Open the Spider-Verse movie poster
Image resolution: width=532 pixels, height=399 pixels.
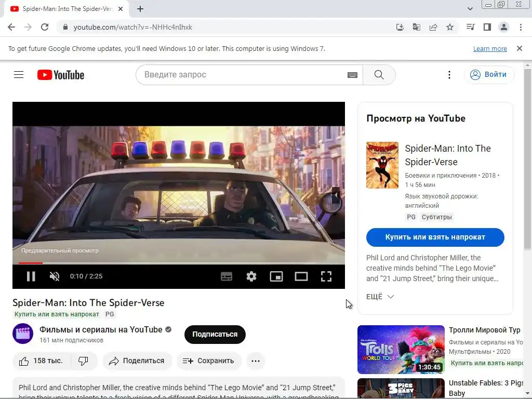tap(382, 165)
